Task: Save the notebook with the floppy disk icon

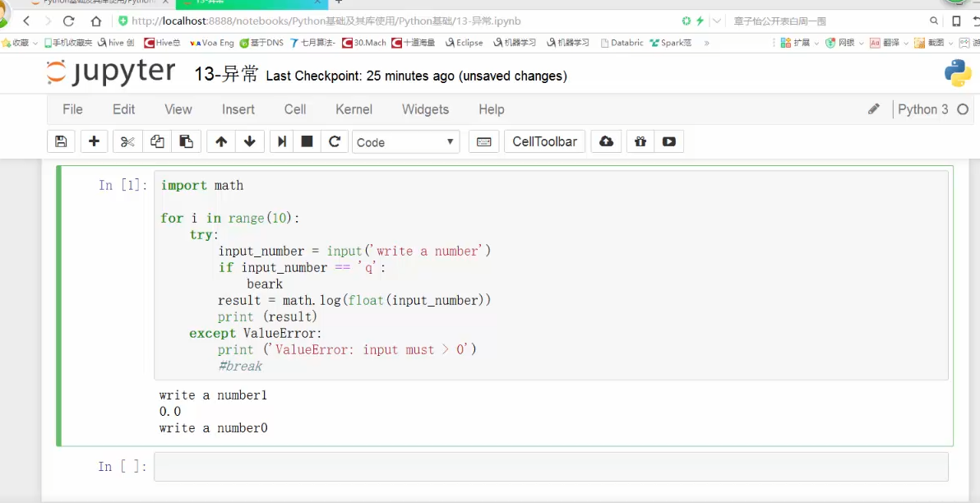Action: click(61, 142)
